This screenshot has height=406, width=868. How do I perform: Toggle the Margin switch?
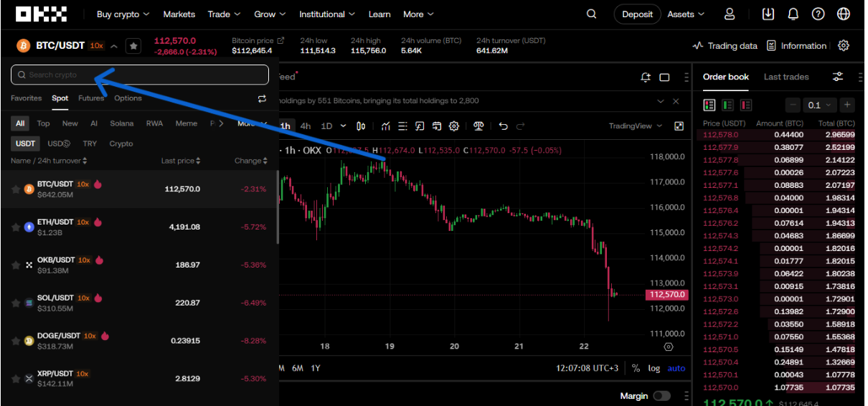click(661, 396)
